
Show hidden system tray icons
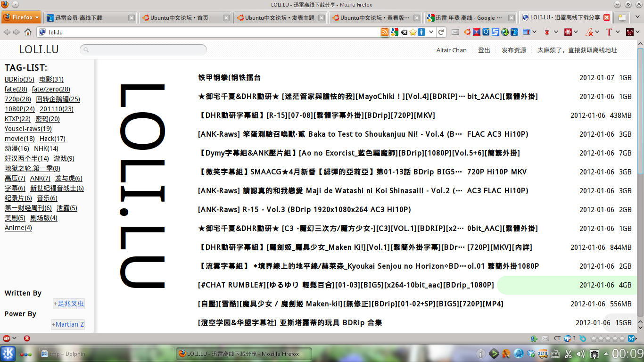[607, 354]
